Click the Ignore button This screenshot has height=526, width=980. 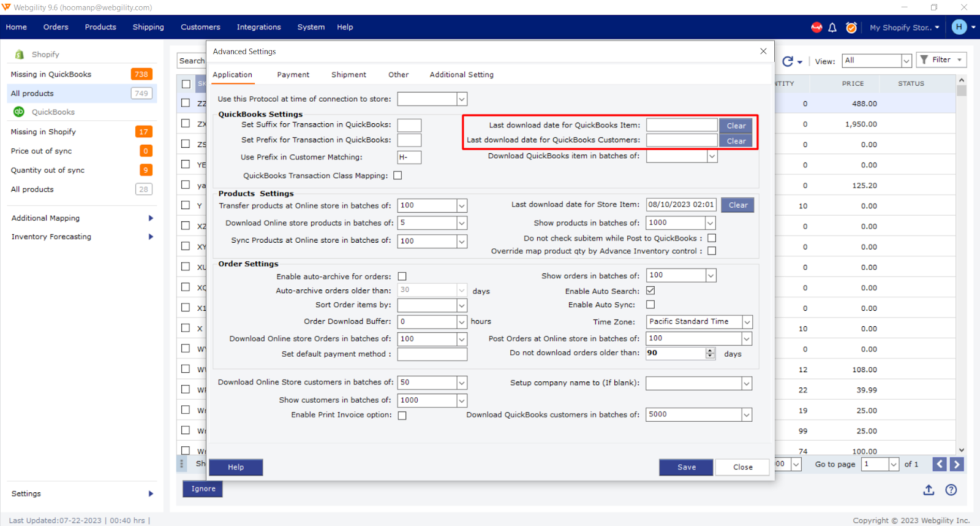(203, 489)
